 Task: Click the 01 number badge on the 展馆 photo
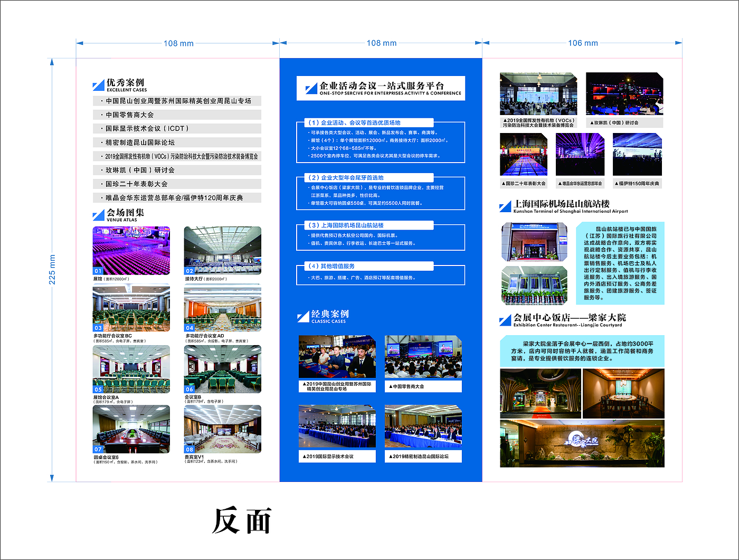98,271
